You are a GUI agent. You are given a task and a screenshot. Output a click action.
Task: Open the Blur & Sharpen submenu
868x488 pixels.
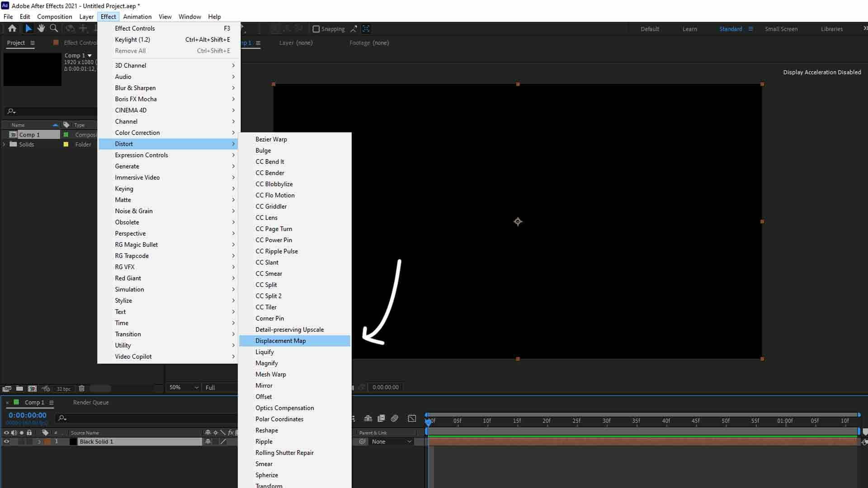click(135, 88)
